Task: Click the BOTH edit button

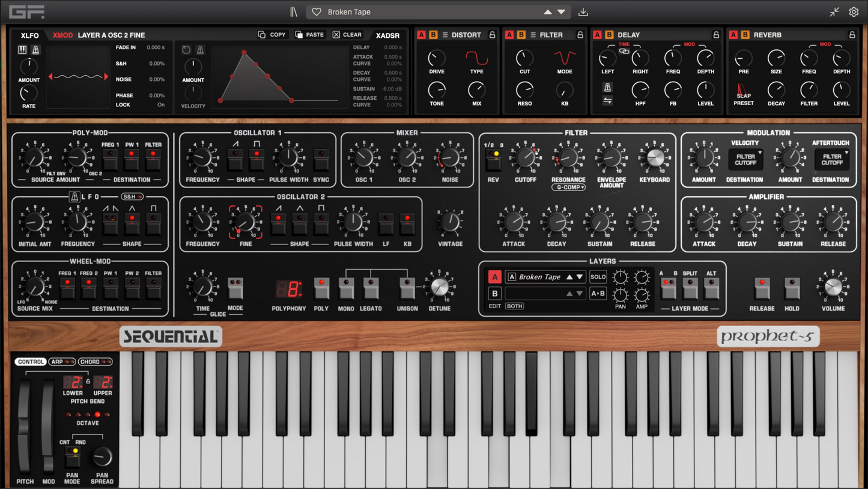Action: pos(514,306)
